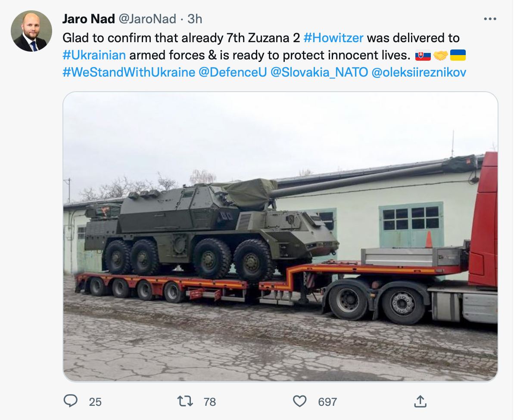Visit the @DefenceU mention
517x420 pixels.
click(x=233, y=72)
